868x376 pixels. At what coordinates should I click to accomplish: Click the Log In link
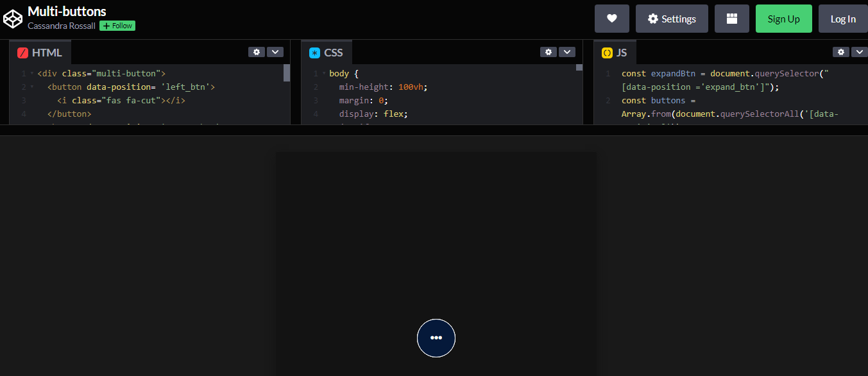click(x=843, y=19)
